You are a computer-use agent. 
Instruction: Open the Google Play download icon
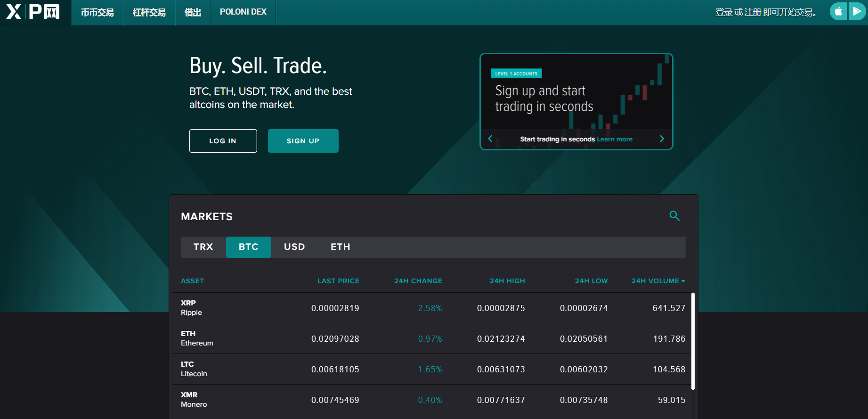coord(857,11)
